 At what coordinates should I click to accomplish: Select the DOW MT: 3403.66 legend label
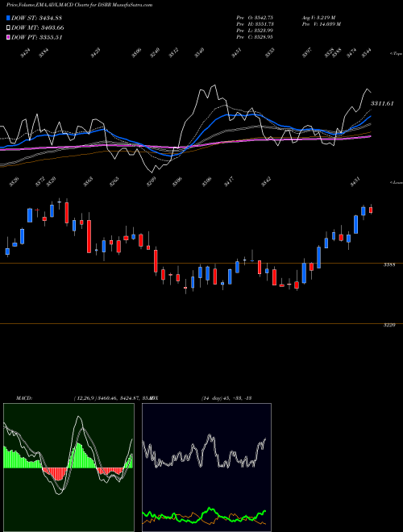point(38,27)
